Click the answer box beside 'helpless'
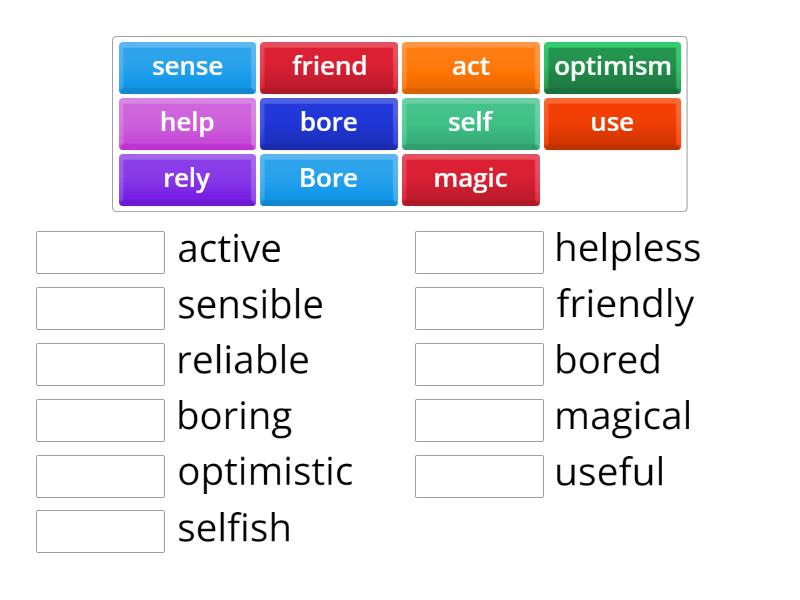Viewport: 800px width, 600px height. click(479, 252)
